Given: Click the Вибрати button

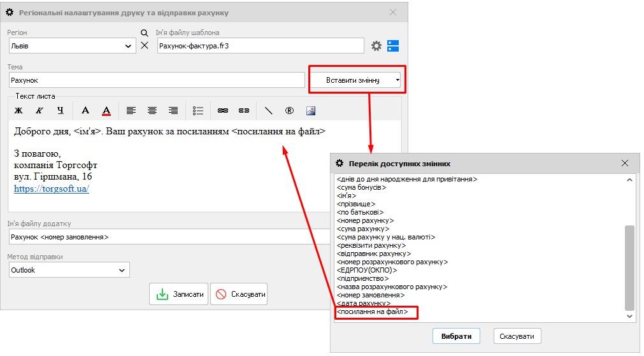Looking at the screenshot, I should pyautogui.click(x=456, y=336).
